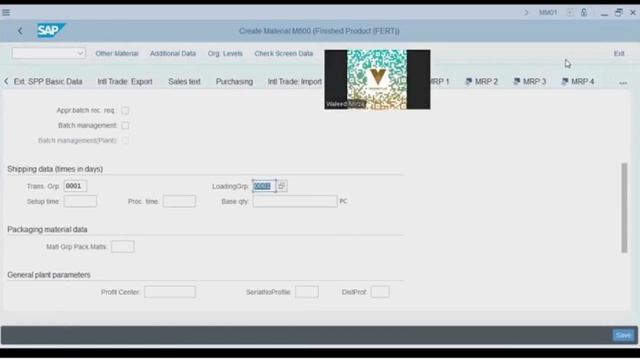Switch to MRP 4 tab
Image resolution: width=640 pixels, height=360 pixels.
[x=578, y=82]
